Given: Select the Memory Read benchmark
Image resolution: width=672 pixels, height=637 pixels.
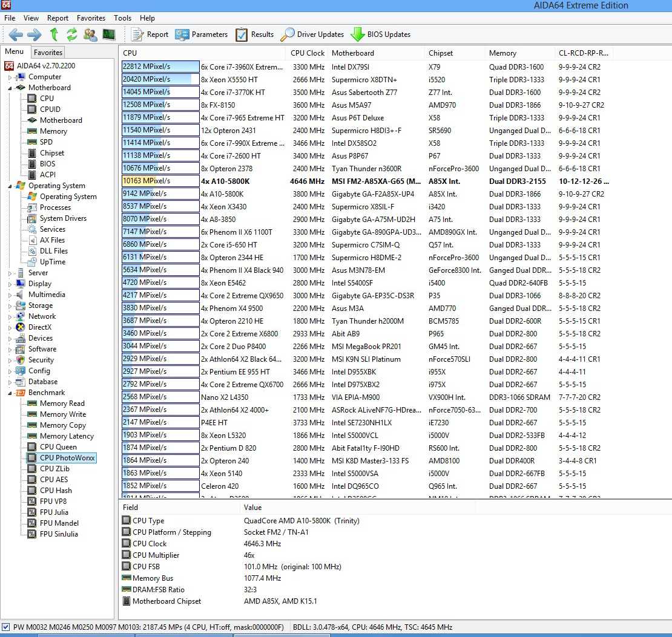Looking at the screenshot, I should click(x=62, y=403).
